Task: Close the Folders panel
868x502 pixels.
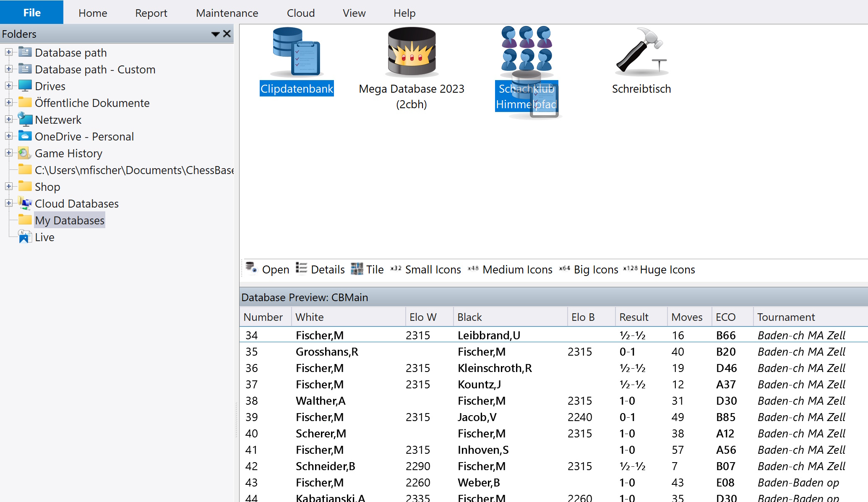Action: click(227, 34)
